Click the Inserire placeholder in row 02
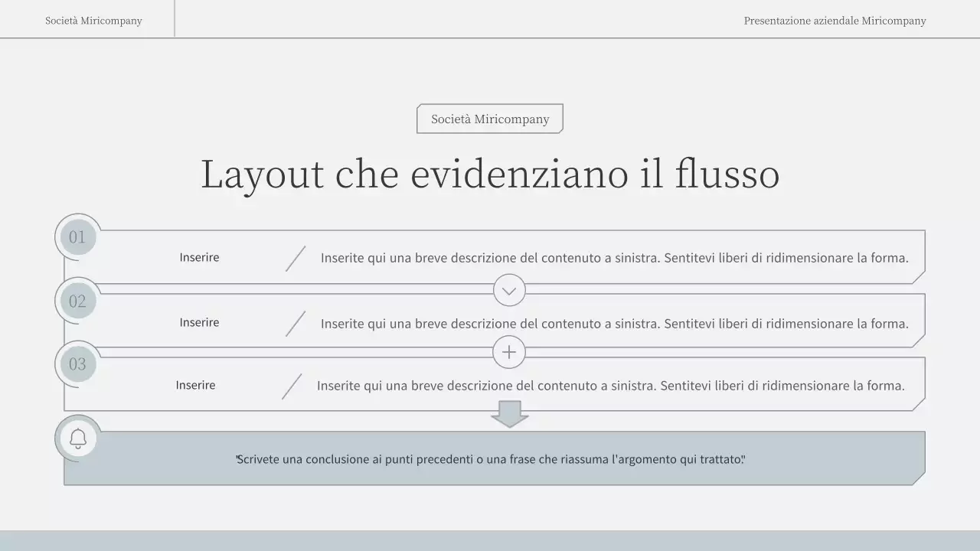The image size is (980, 551). 199,322
